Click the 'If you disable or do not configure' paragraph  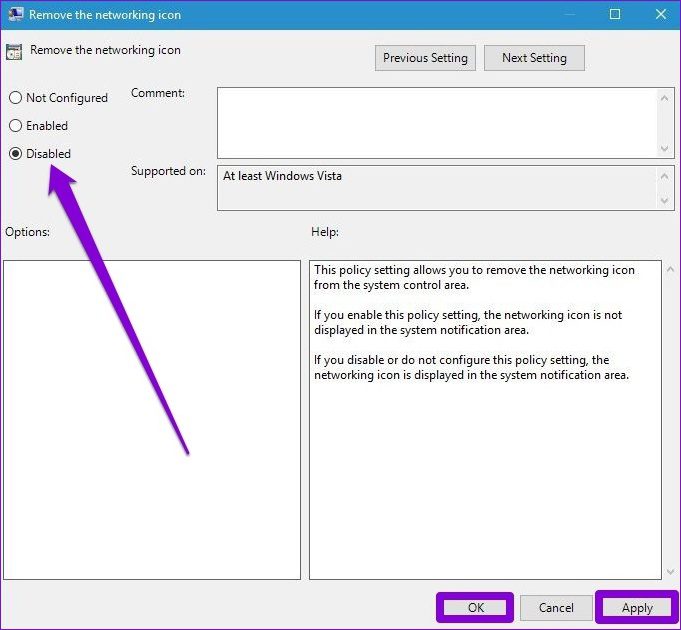[471, 367]
